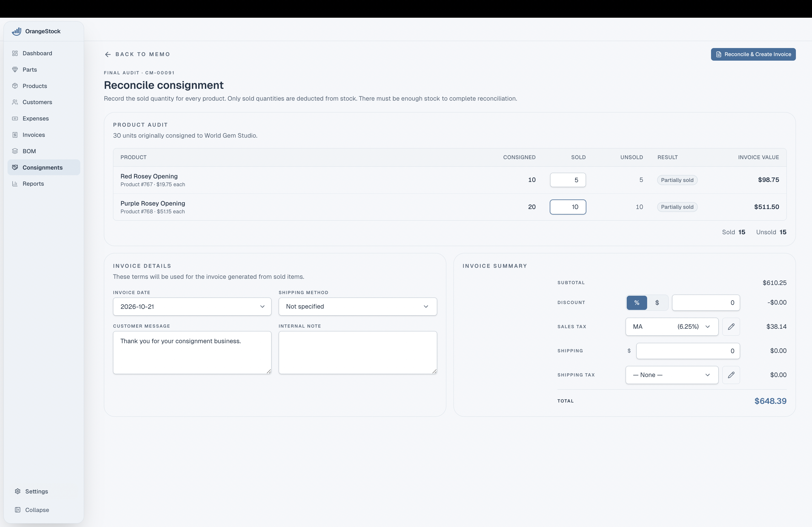The width and height of the screenshot is (812, 527).
Task: Click the Consignments handshake icon
Action: (15, 167)
